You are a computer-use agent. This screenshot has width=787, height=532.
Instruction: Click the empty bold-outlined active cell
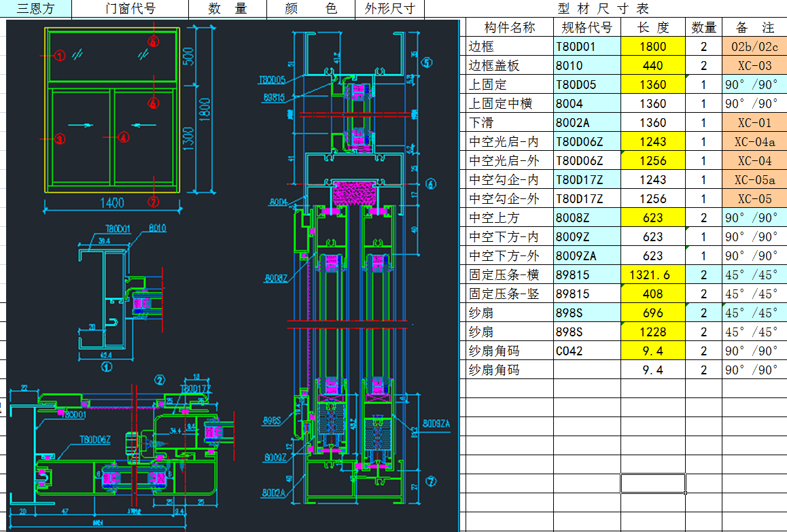(x=652, y=483)
